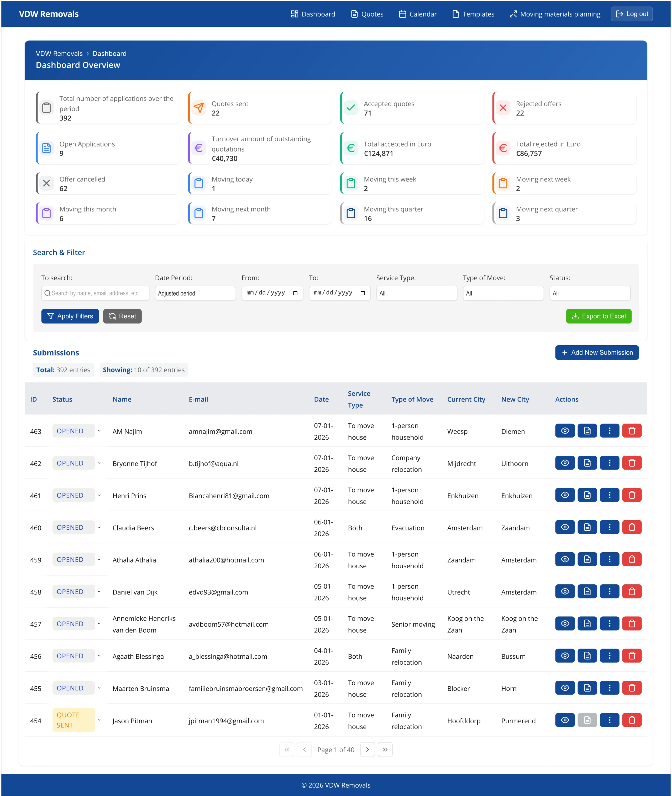Delete Agaath Blessinga submission

click(632, 655)
